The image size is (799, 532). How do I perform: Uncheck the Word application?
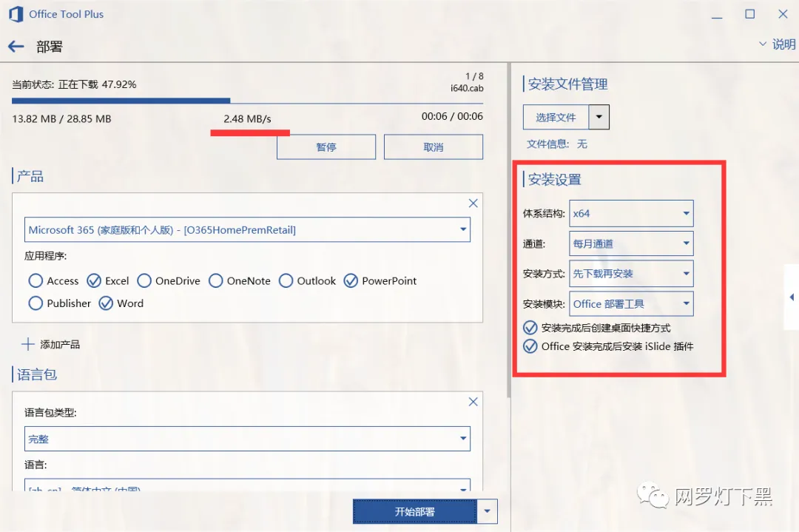(x=106, y=303)
